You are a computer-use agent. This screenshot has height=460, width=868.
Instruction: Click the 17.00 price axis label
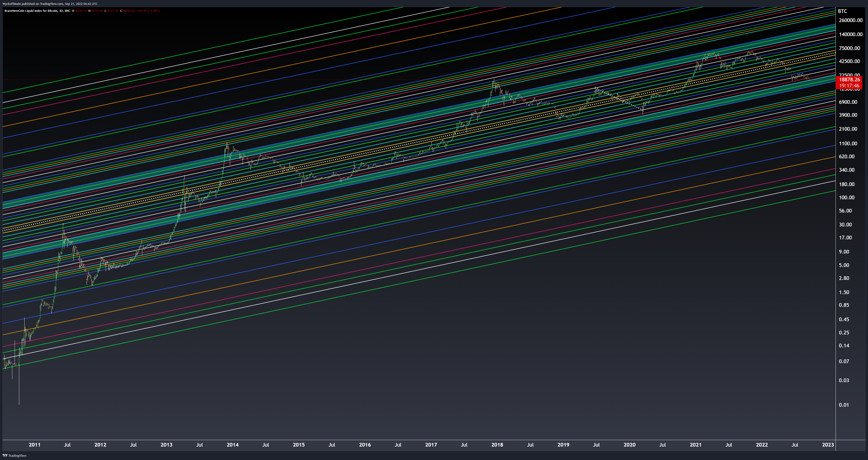pos(845,238)
